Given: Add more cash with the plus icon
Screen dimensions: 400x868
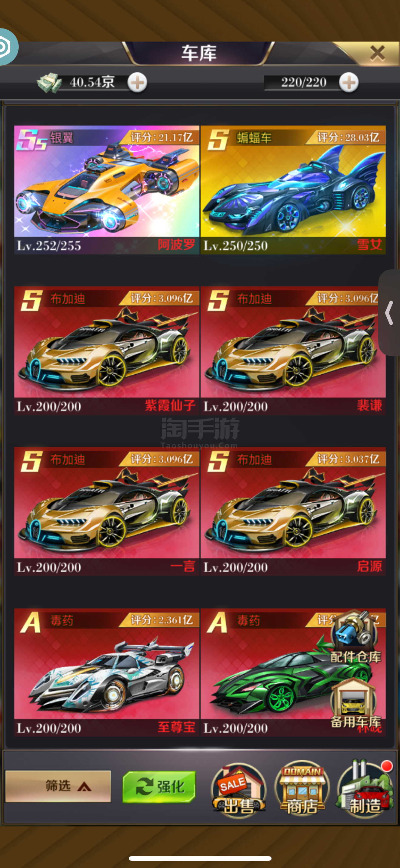Looking at the screenshot, I should 137,83.
